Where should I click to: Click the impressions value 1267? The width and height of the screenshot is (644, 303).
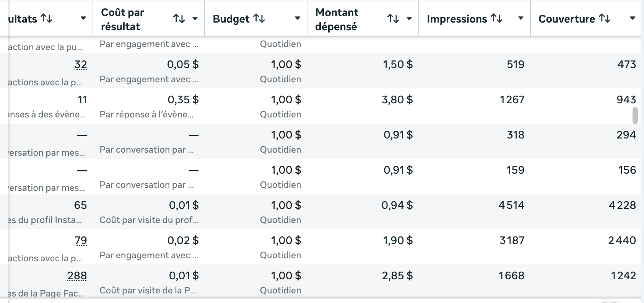(512, 100)
